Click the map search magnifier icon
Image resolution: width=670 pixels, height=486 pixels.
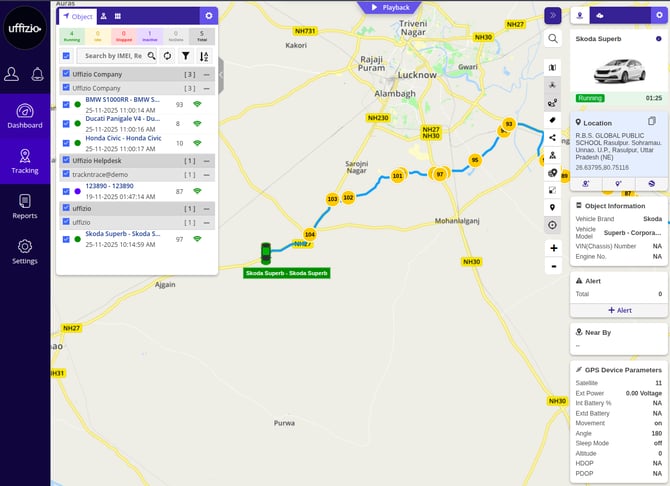(553, 38)
